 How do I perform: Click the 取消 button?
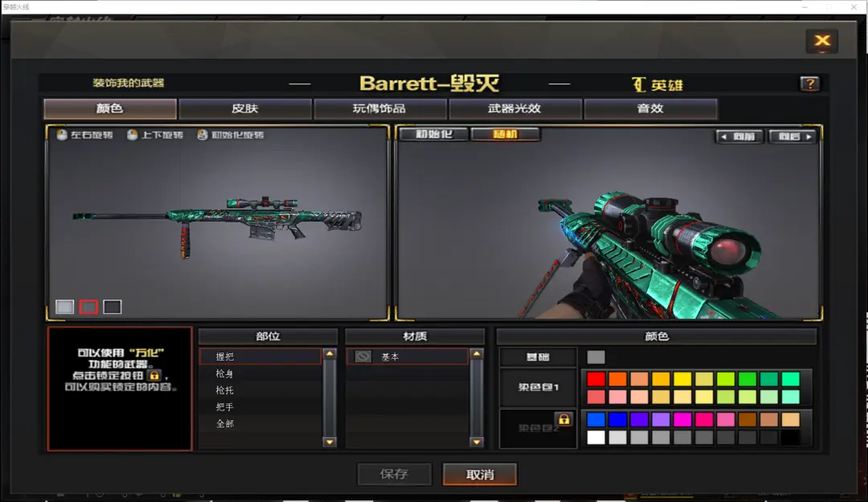[480, 475]
